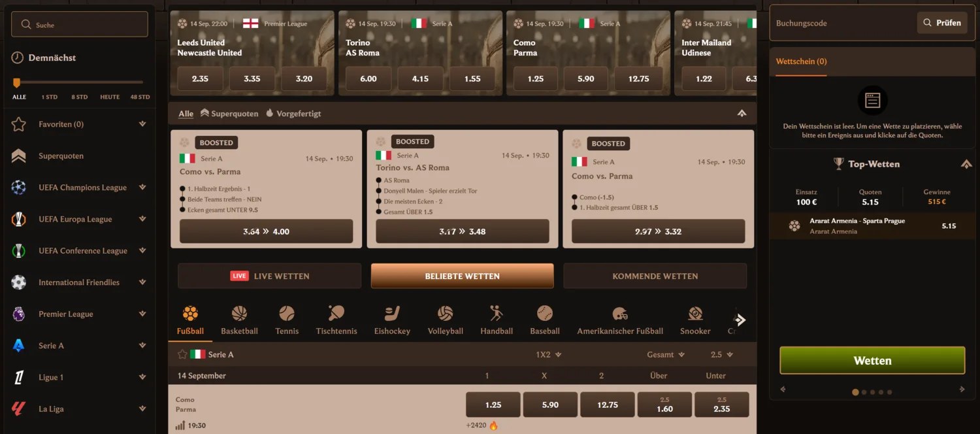
Task: Select the 48 STD time filter
Action: [140, 97]
